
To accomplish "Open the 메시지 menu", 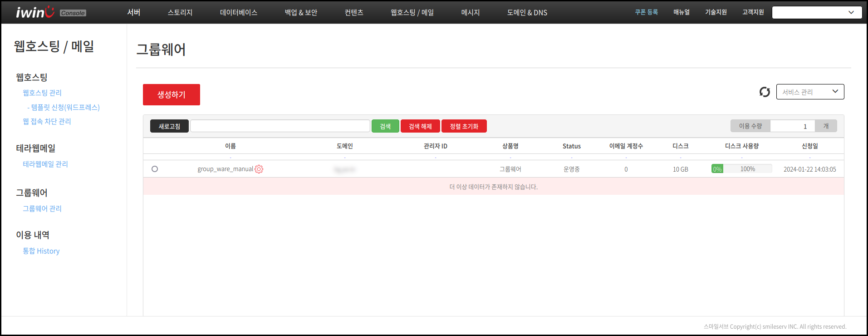I will tap(470, 12).
